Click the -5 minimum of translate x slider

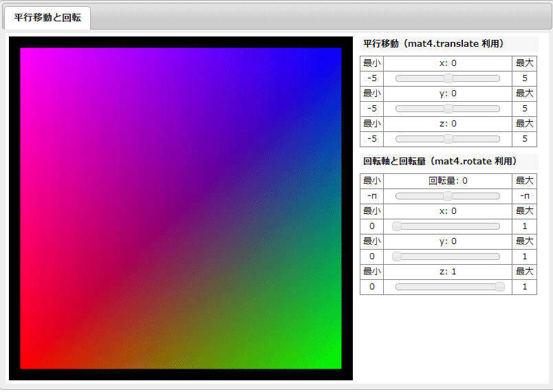(x=372, y=78)
